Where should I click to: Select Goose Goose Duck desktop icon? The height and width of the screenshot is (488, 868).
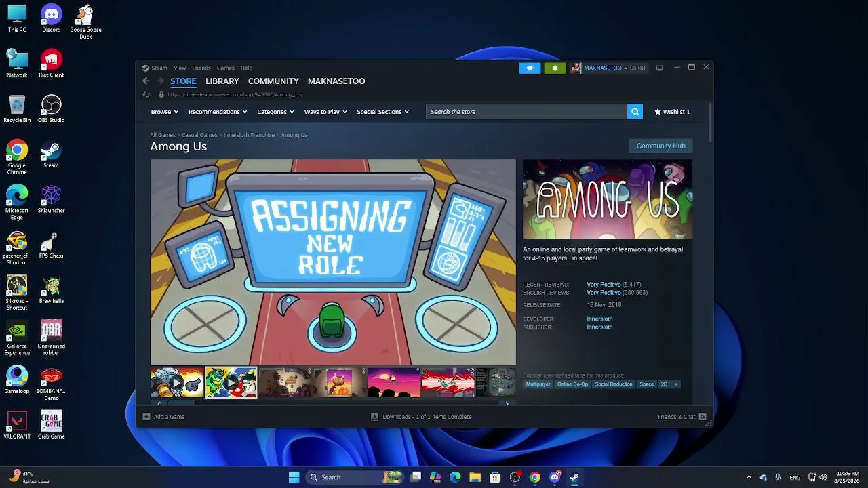click(85, 22)
